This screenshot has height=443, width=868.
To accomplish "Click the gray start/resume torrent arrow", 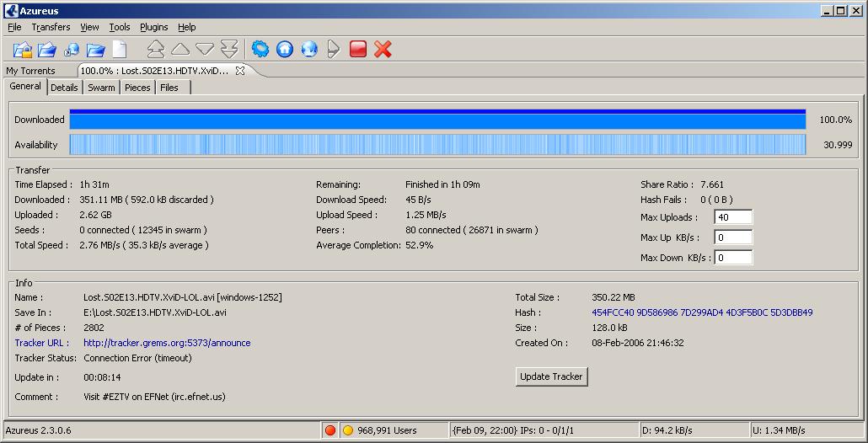I will (333, 49).
